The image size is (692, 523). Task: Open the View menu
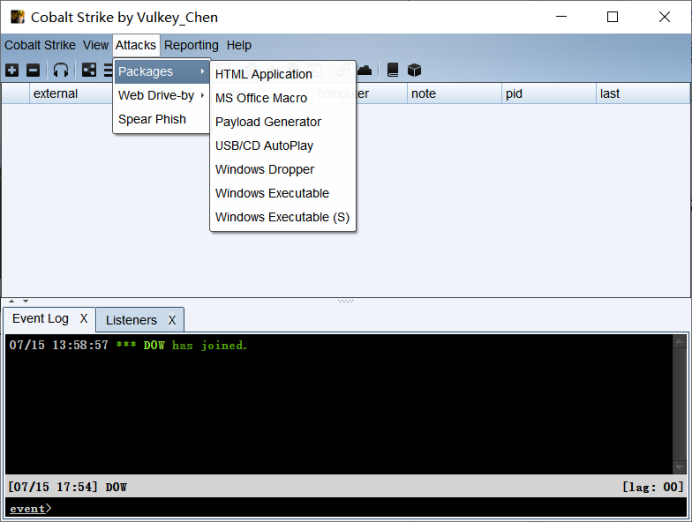click(x=96, y=45)
